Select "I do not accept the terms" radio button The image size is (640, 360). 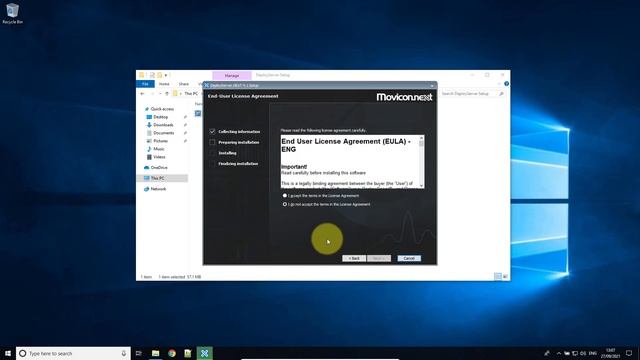pyautogui.click(x=285, y=204)
